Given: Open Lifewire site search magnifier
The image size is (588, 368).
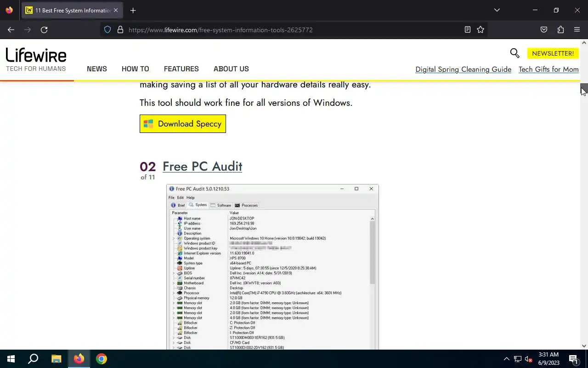Looking at the screenshot, I should [x=514, y=53].
